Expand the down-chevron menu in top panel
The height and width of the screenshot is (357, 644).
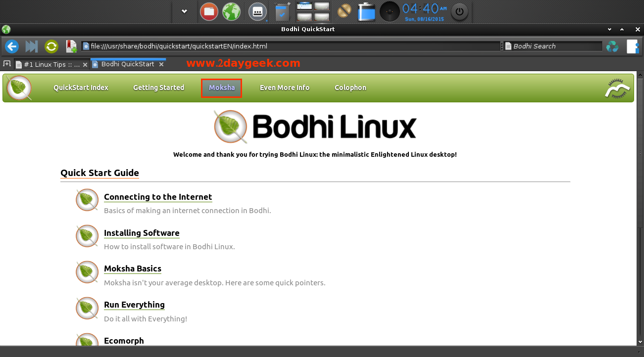tap(184, 11)
